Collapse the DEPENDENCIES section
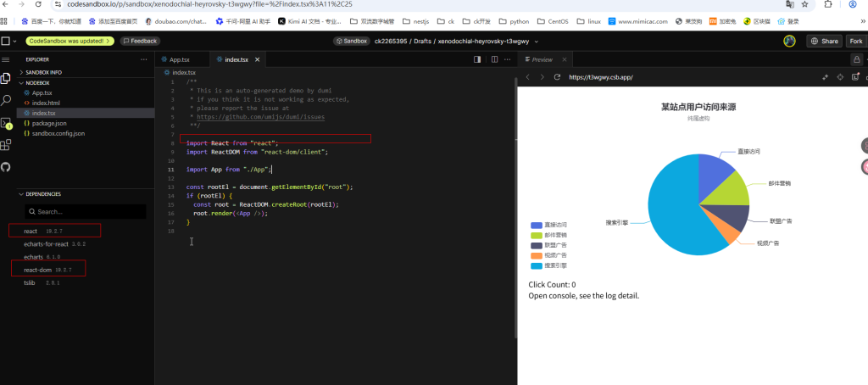The width and height of the screenshot is (868, 385). (x=86, y=194)
